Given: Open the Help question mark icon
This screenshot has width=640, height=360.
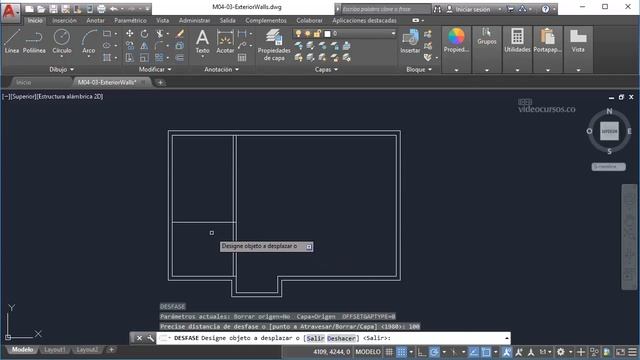Looking at the screenshot, I should (545, 9).
